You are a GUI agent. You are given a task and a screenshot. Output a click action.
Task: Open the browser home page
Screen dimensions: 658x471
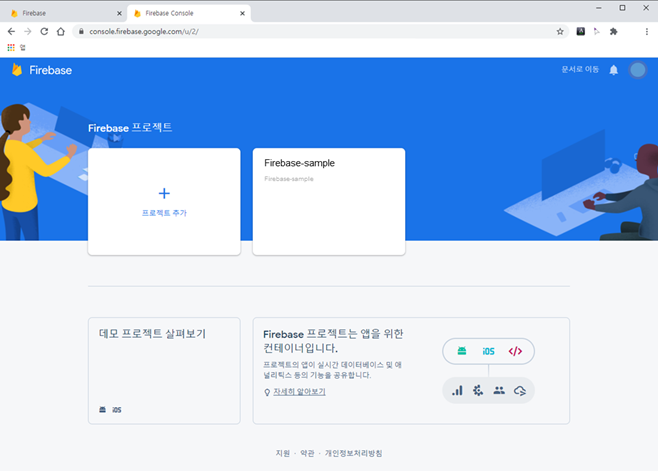tap(61, 31)
